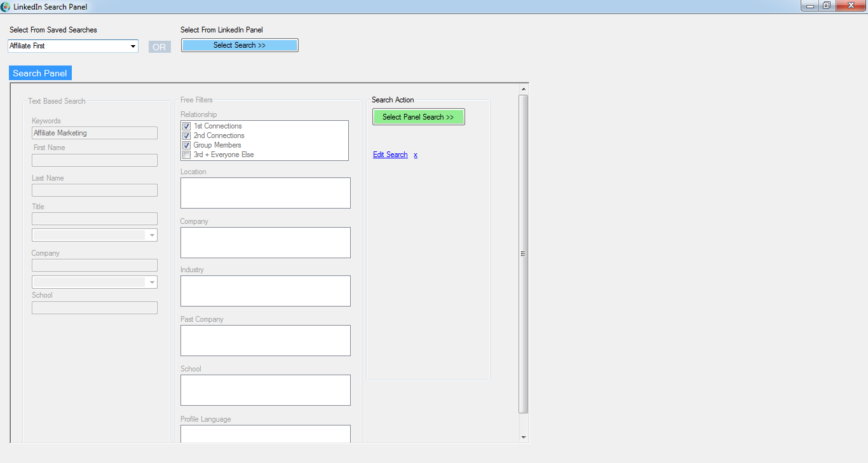
Task: Click the Profile Language filter list box
Action: coord(266,434)
